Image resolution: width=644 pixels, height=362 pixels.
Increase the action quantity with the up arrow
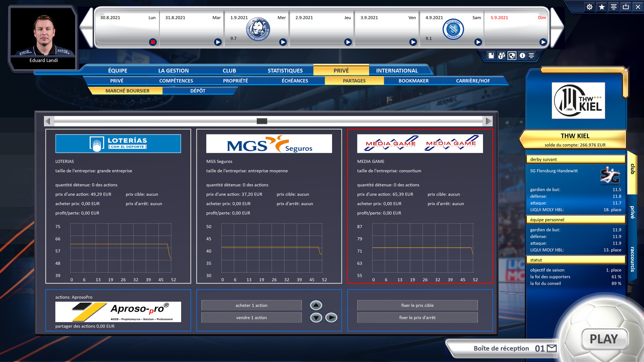pos(316,305)
